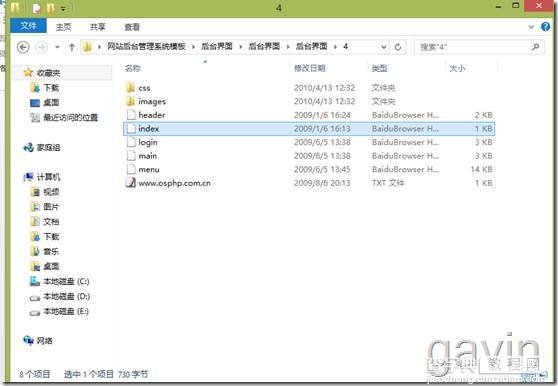Click the Back navigation arrow
The image size is (558, 386).
23,47
